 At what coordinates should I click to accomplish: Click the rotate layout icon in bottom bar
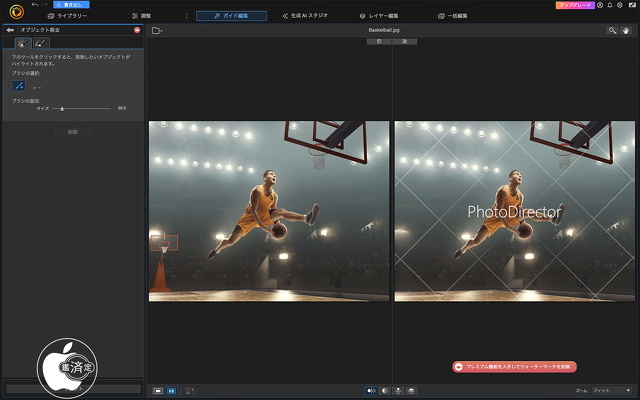(189, 391)
